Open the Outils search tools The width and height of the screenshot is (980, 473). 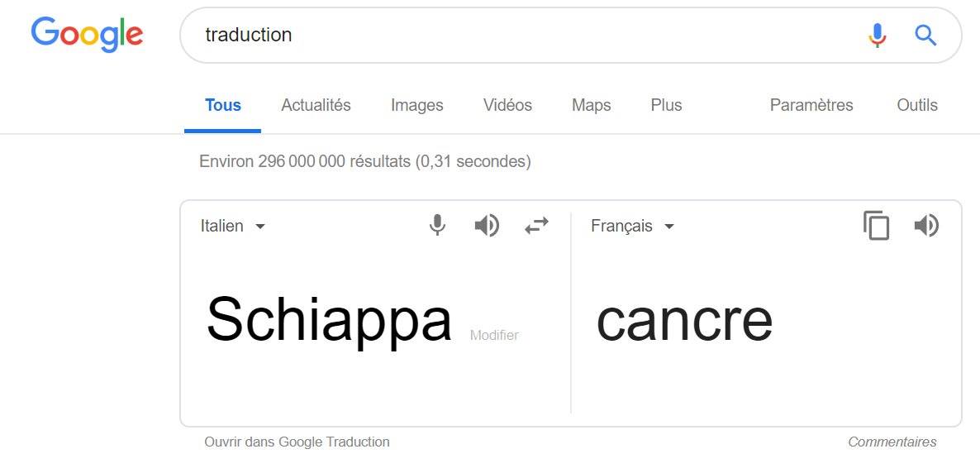(x=917, y=105)
